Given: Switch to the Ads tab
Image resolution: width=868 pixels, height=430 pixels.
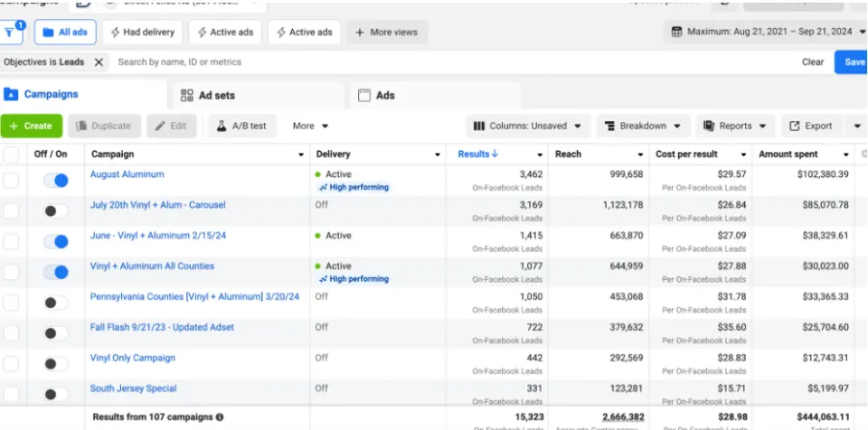Looking at the screenshot, I should 435,95.
